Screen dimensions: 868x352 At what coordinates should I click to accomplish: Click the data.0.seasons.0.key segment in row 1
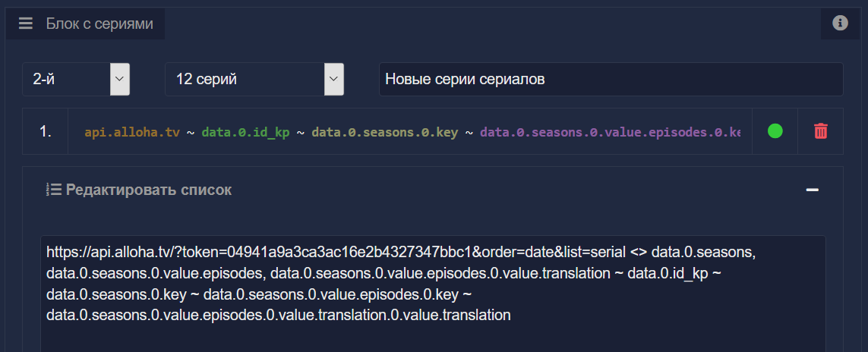click(x=383, y=132)
